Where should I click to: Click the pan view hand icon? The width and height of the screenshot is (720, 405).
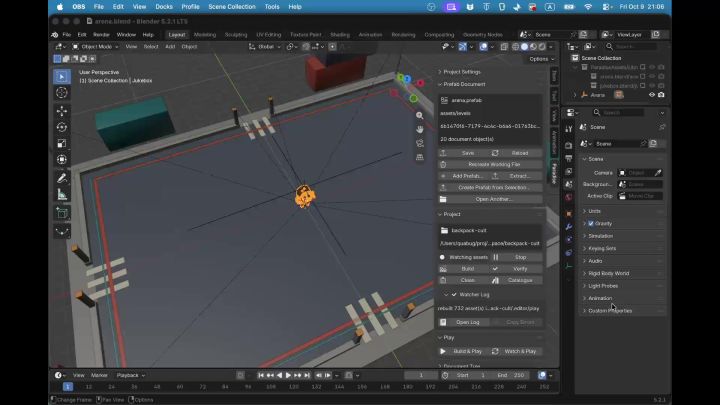point(420,129)
